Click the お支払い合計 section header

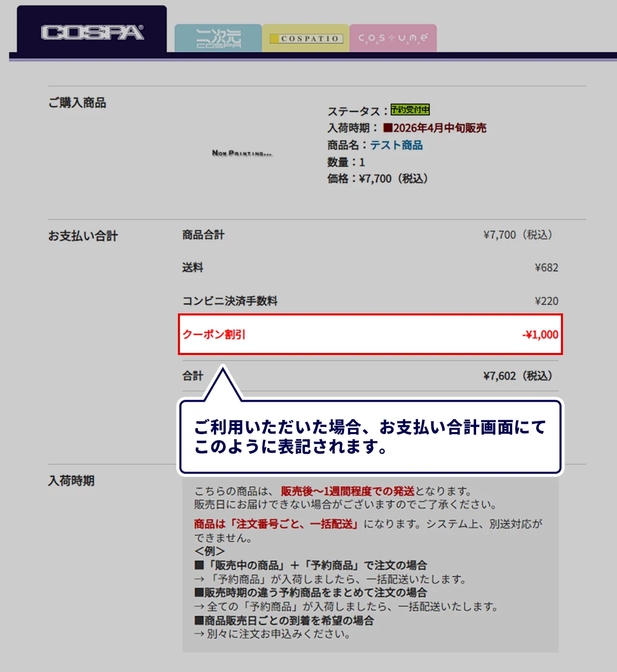tap(83, 236)
